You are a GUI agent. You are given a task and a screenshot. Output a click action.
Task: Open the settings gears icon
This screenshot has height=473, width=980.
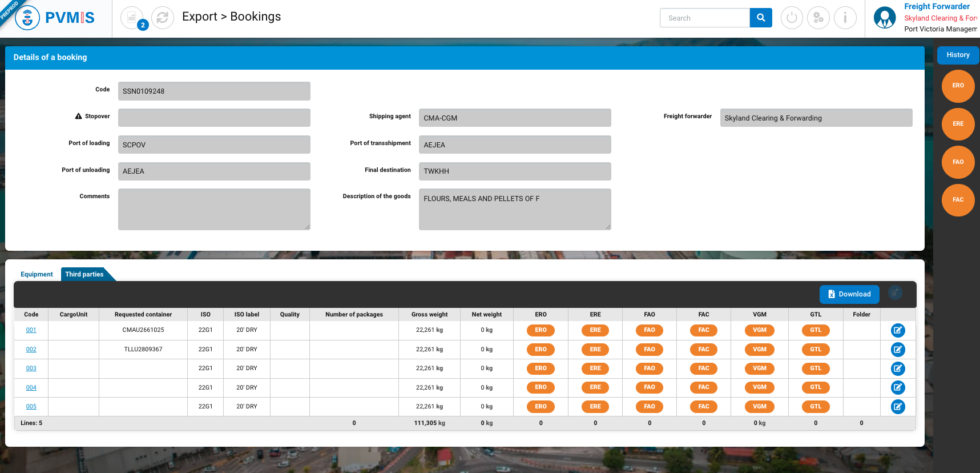[x=818, y=18]
